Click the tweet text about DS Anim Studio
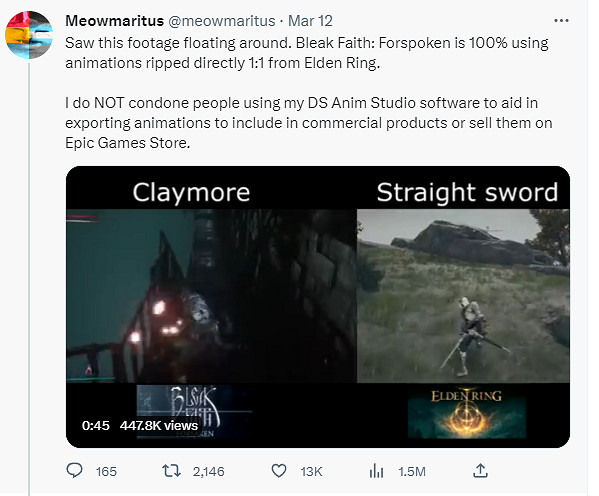 [x=309, y=123]
